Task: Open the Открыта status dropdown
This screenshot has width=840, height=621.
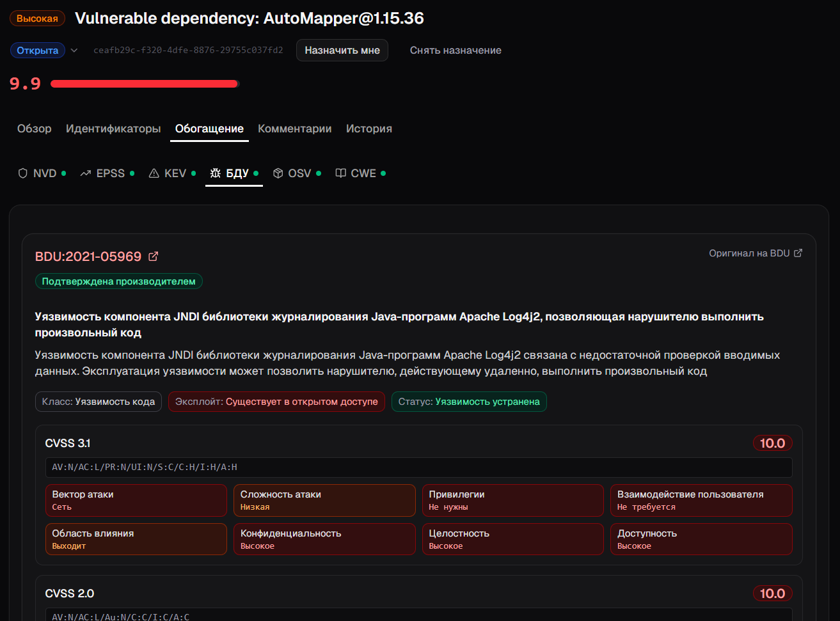Action: pyautogui.click(x=44, y=51)
